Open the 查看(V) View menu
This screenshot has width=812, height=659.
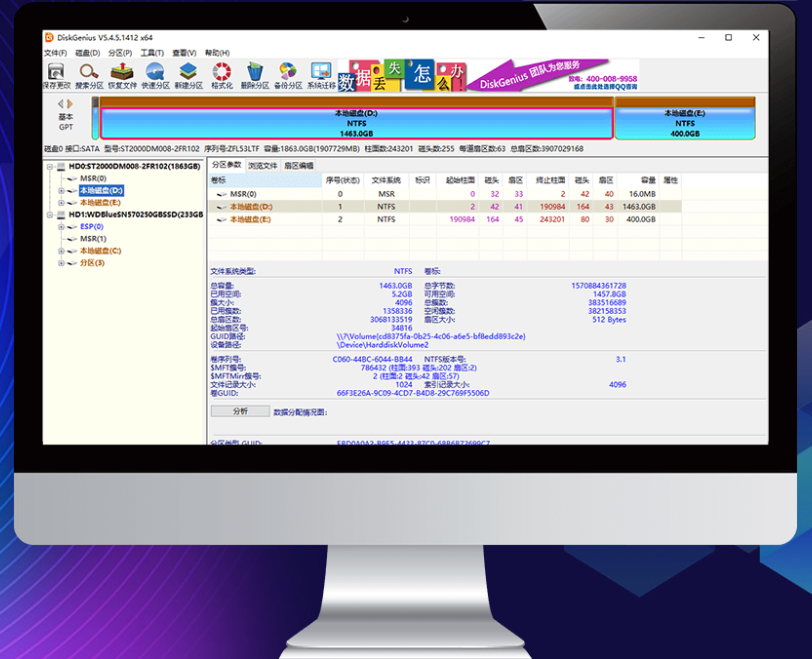184,53
